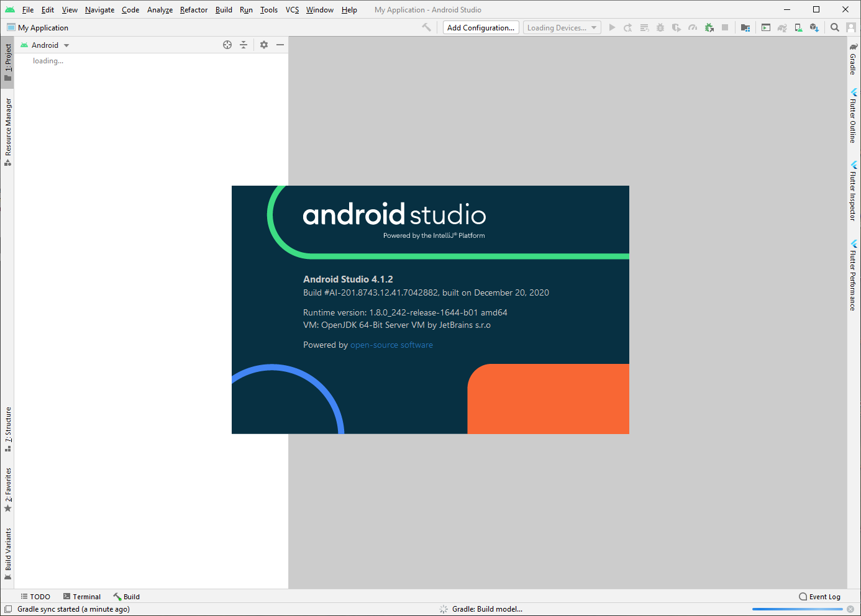Open the TODO tool window
Screen dimensions: 861x616
coord(35,596)
